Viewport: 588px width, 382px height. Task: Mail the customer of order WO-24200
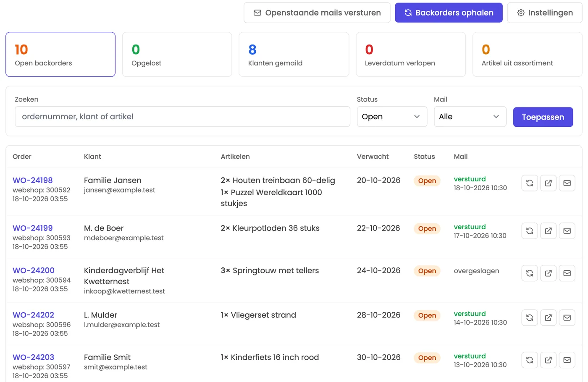[x=567, y=273]
